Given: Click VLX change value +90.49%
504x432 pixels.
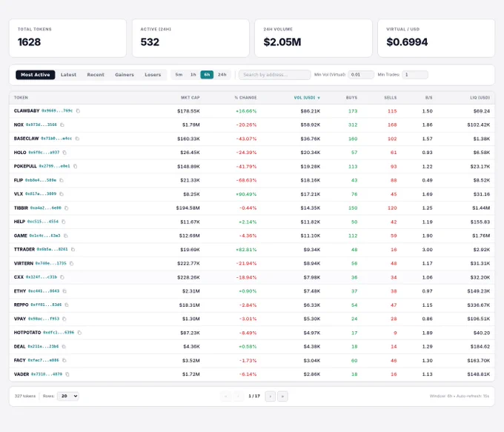Looking at the screenshot, I should coord(246,194).
